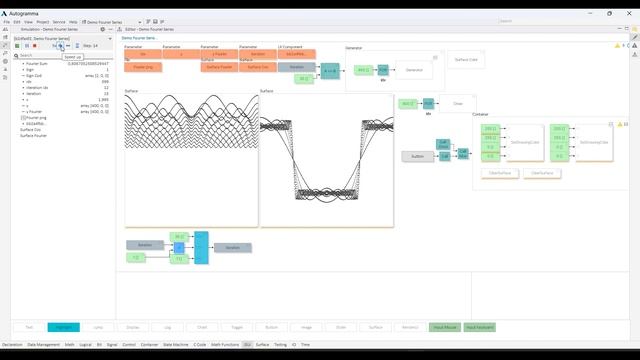Click the Generator block in the editor

tap(414, 70)
